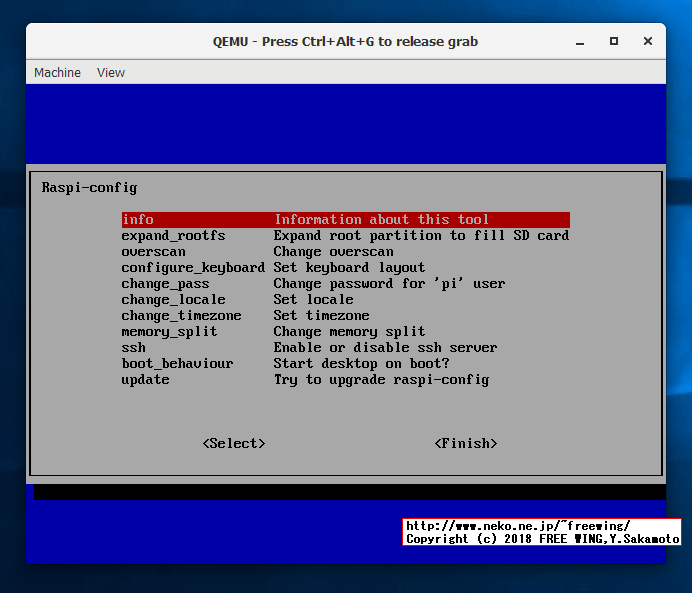This screenshot has width=692, height=593.
Task: Open the View menu
Action: 111,72
